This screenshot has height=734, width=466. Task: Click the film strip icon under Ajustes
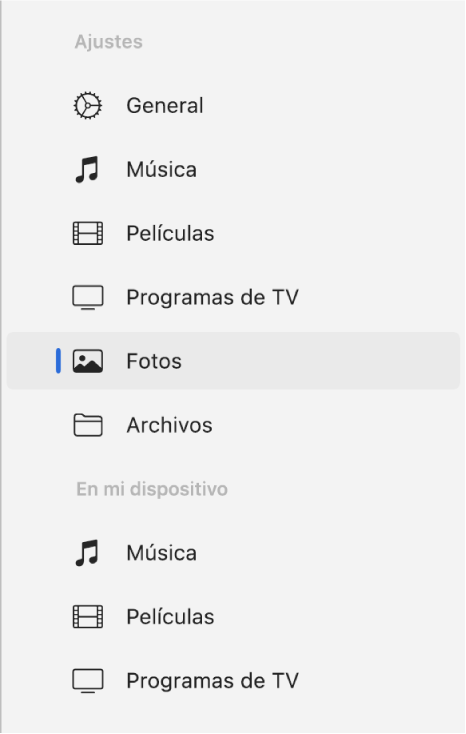[88, 234]
